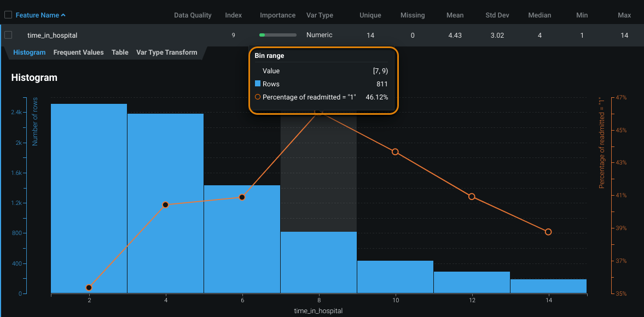The width and height of the screenshot is (644, 317).
Task: Click the green importance bar
Action: click(262, 36)
